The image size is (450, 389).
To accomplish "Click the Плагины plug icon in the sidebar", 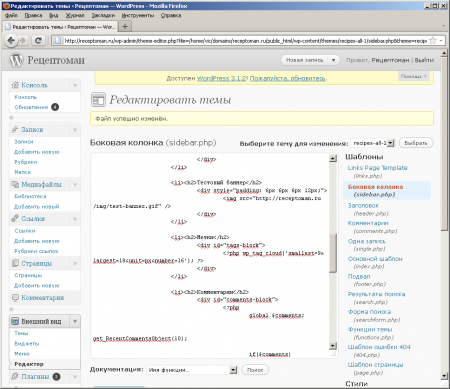I will pyautogui.click(x=15, y=376).
